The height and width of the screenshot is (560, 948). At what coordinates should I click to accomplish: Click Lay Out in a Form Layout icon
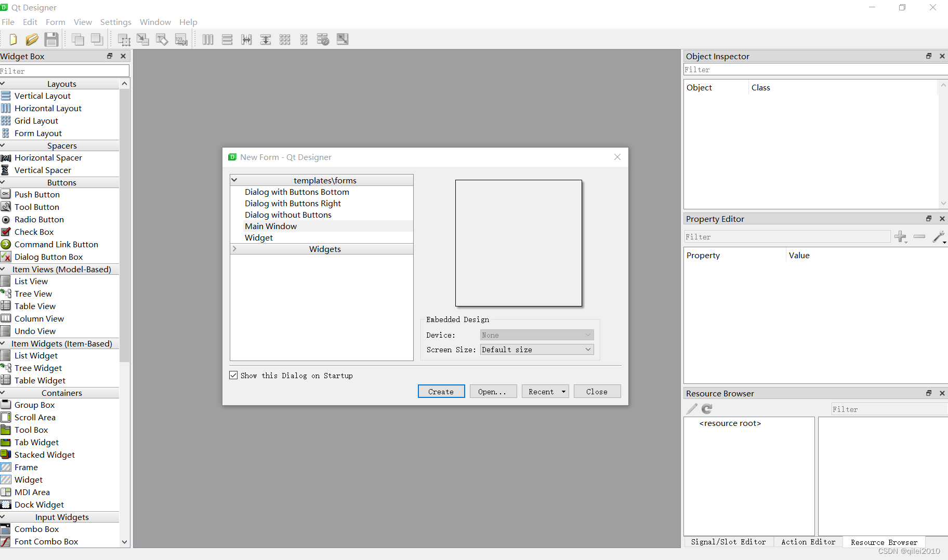[x=304, y=39]
